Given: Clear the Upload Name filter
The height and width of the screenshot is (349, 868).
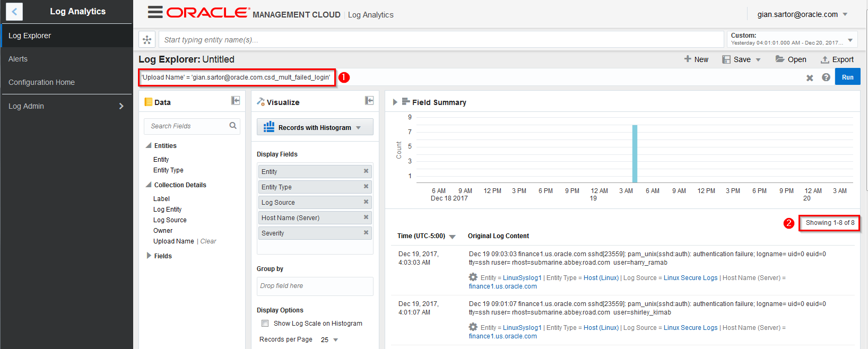Looking at the screenshot, I should (x=208, y=241).
